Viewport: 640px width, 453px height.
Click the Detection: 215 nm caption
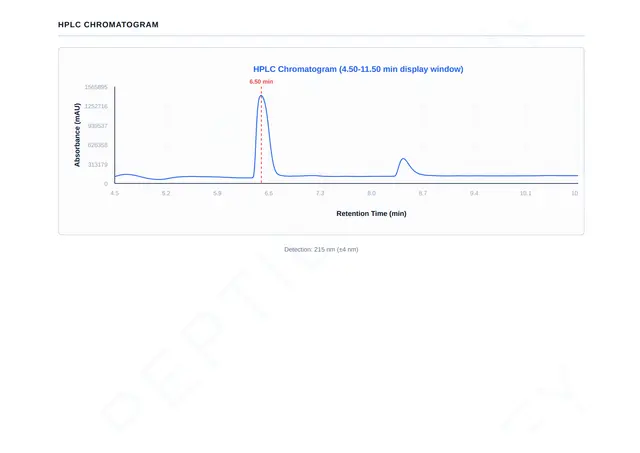point(321,249)
